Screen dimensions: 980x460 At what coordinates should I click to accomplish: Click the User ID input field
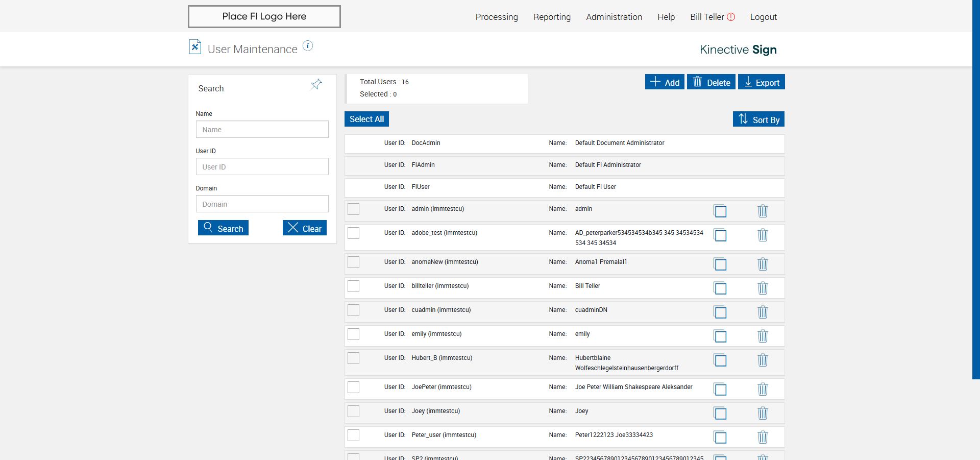pos(262,166)
